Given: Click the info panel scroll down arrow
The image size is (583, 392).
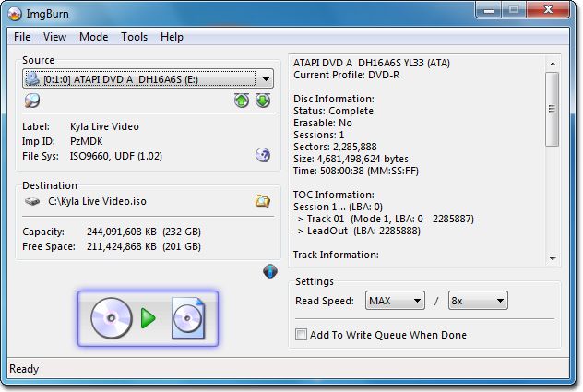Looking at the screenshot, I should [553, 258].
